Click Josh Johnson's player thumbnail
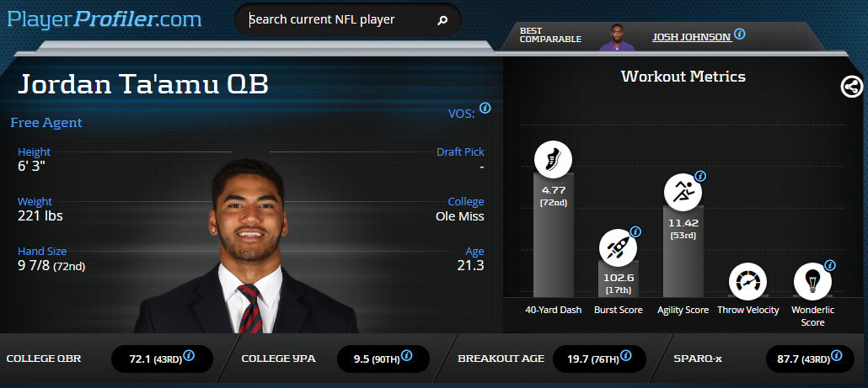 coord(617,38)
